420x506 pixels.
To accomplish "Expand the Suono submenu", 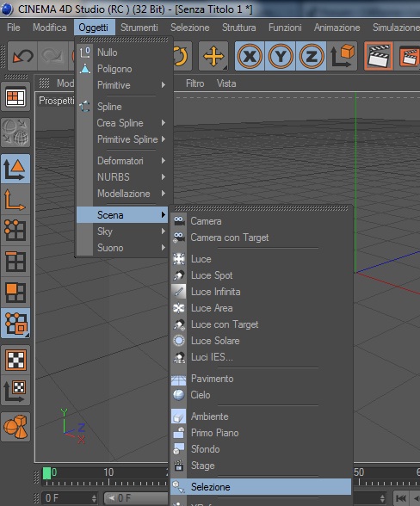I will click(x=122, y=248).
